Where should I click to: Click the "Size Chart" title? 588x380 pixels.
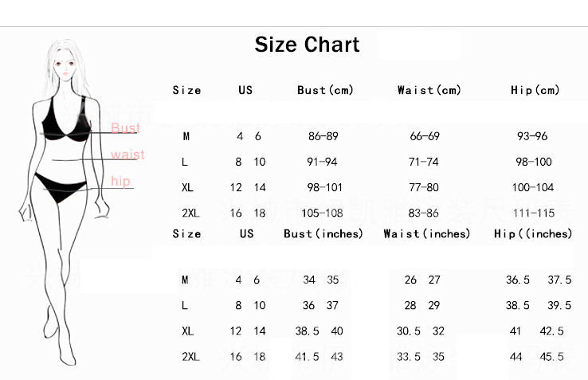[307, 45]
